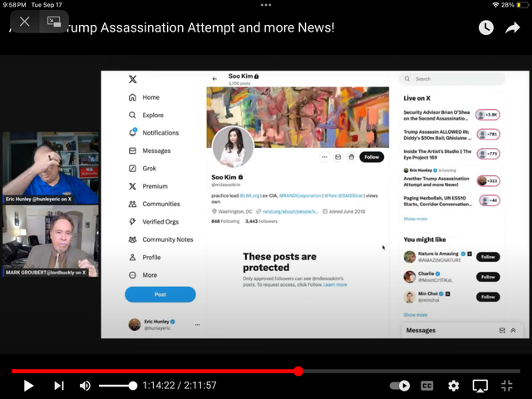The height and width of the screenshot is (399, 532).
Task: Show more Live on X items
Action: (416, 219)
